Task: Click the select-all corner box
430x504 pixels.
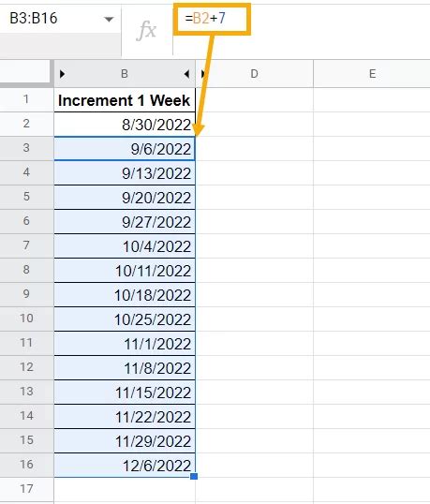Action: click(x=25, y=74)
